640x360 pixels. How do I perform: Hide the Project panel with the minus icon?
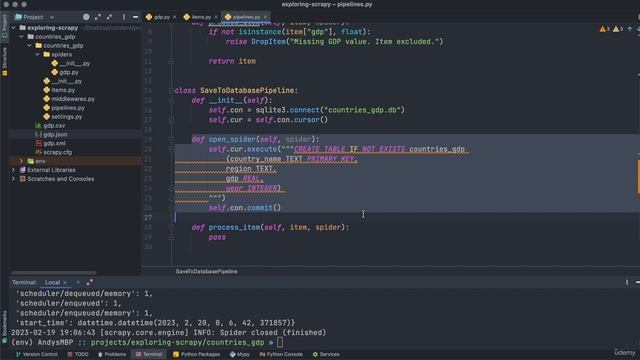[135, 17]
